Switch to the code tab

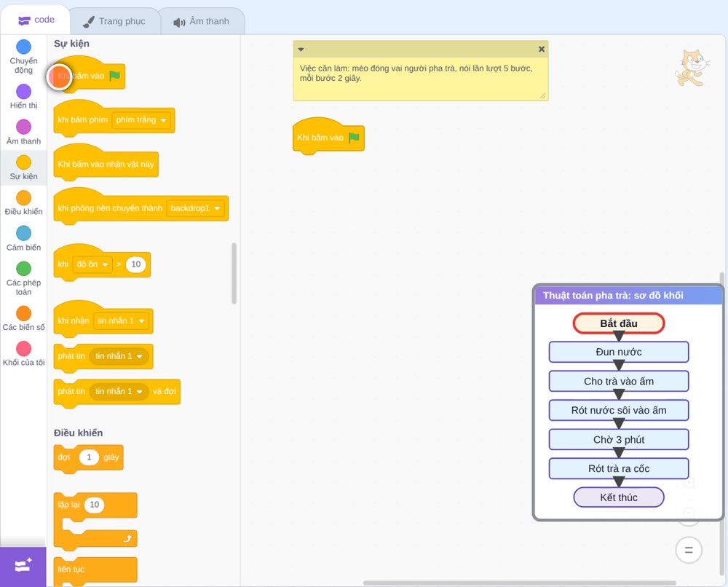click(x=35, y=20)
